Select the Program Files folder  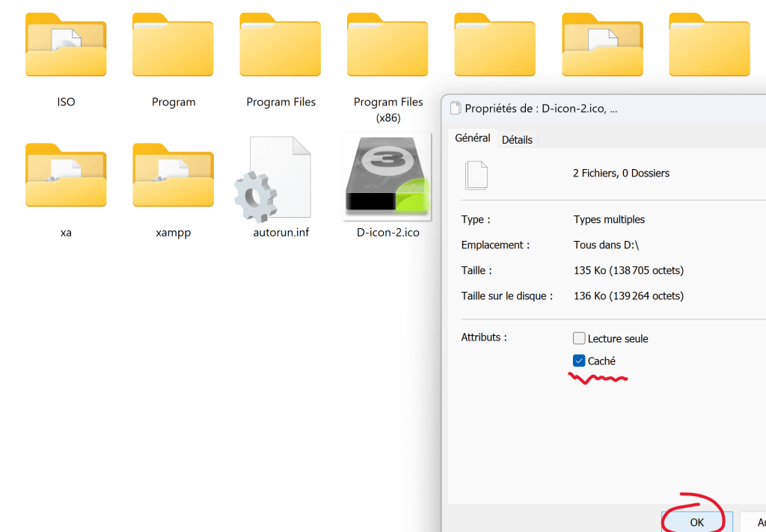click(281, 45)
